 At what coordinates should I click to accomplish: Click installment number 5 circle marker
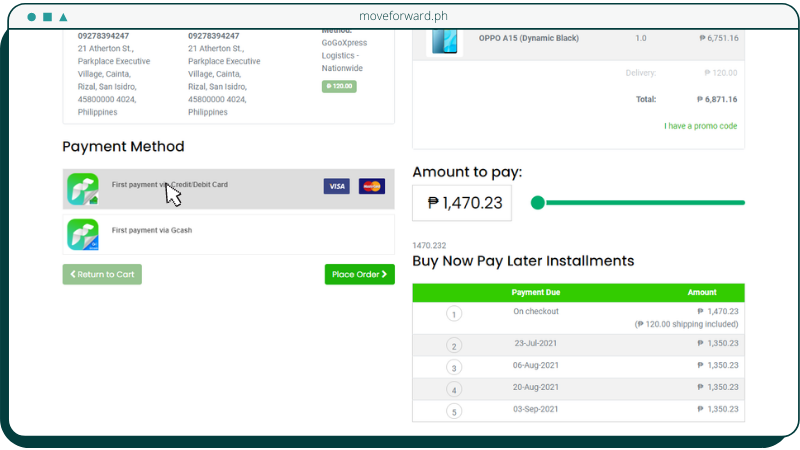tap(454, 411)
